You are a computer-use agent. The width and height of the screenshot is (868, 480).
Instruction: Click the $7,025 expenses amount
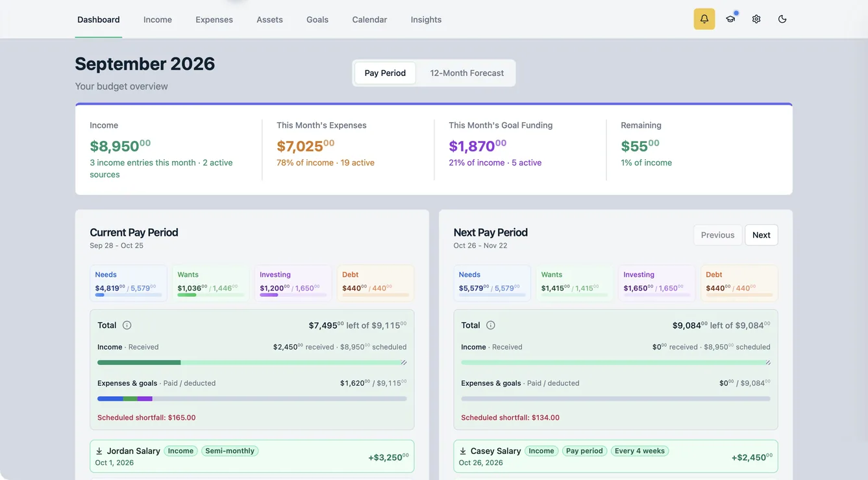click(x=306, y=145)
